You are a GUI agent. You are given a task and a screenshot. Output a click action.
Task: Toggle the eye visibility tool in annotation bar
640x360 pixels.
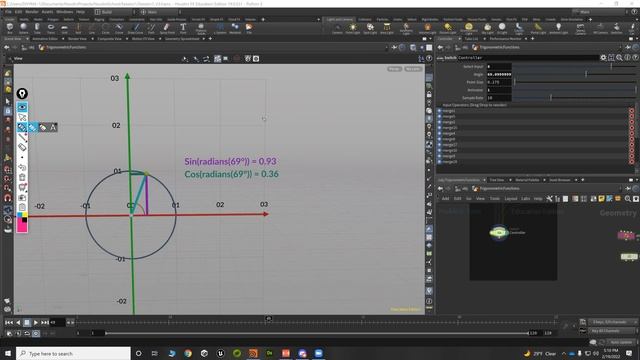click(22, 107)
